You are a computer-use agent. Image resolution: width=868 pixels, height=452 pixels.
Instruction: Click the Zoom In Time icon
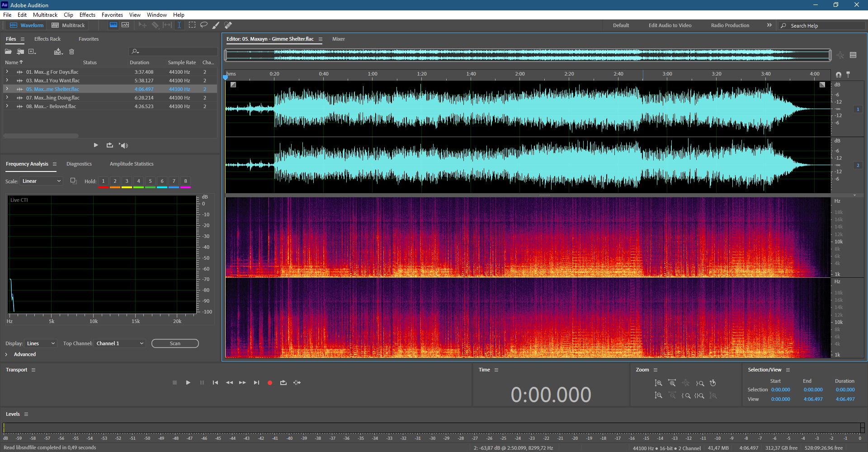point(672,383)
